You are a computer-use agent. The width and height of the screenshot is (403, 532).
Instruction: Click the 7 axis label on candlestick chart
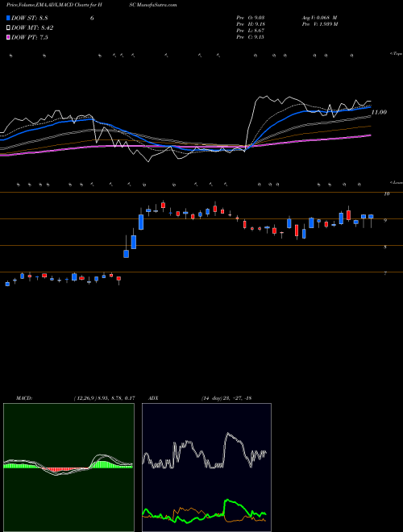[x=385, y=272]
